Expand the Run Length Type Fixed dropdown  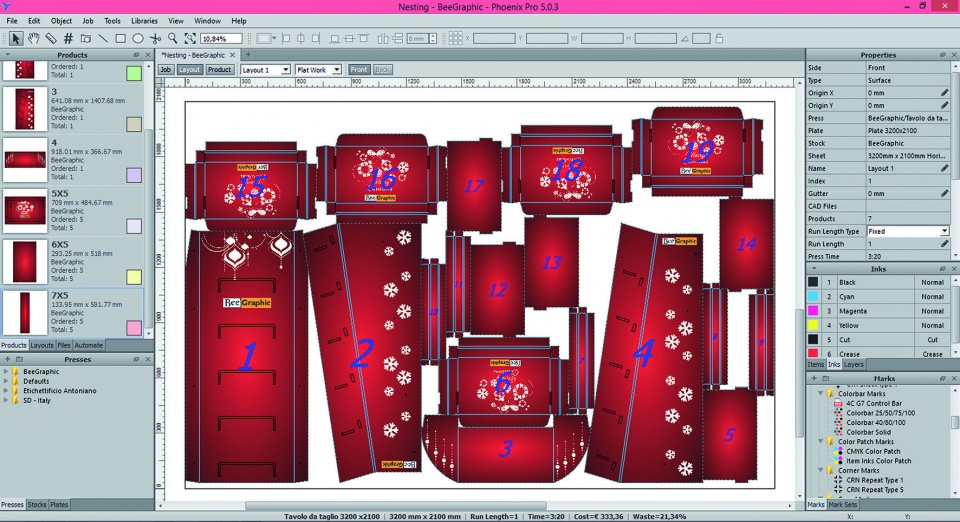coord(944,231)
